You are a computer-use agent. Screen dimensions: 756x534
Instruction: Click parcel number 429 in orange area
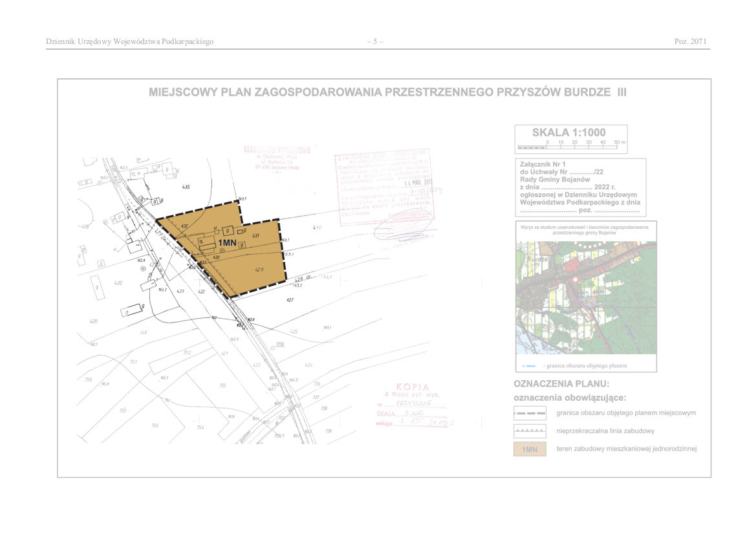click(x=259, y=269)
